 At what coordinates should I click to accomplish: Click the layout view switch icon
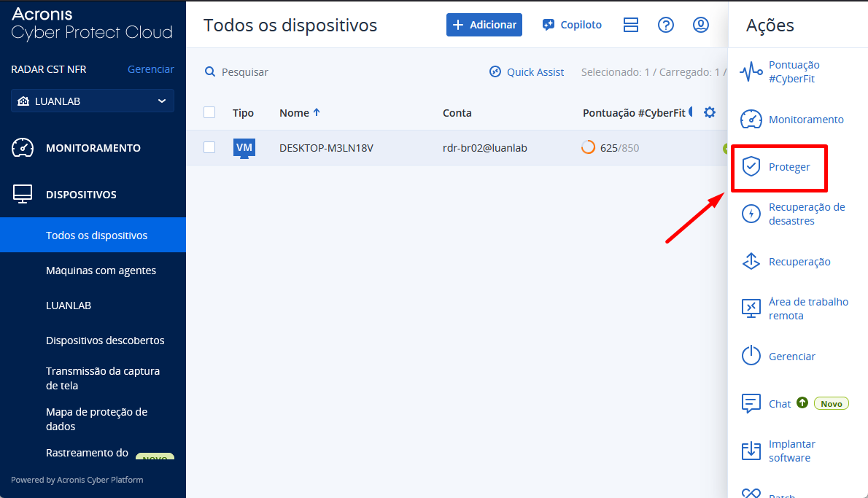click(631, 25)
